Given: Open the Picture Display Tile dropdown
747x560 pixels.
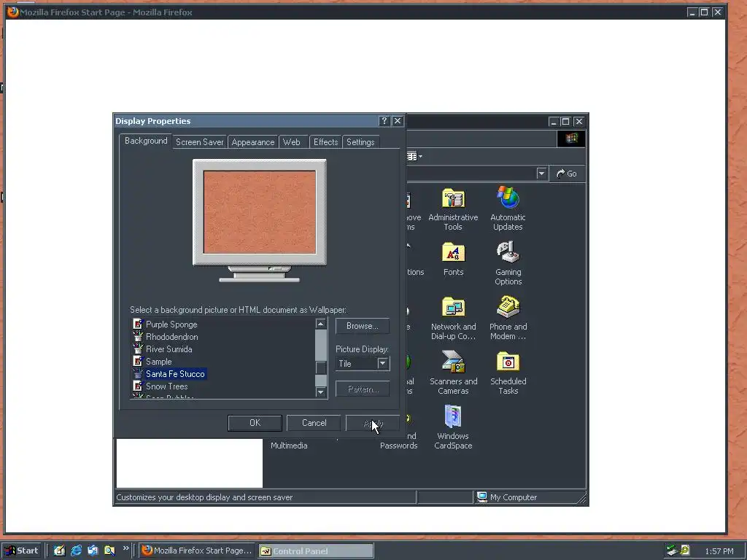Looking at the screenshot, I should click(x=382, y=363).
